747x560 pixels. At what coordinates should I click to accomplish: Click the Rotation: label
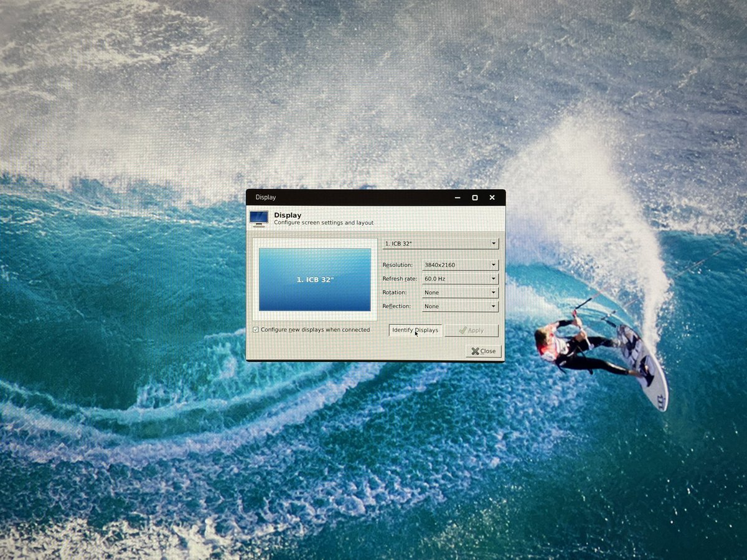[x=395, y=292]
